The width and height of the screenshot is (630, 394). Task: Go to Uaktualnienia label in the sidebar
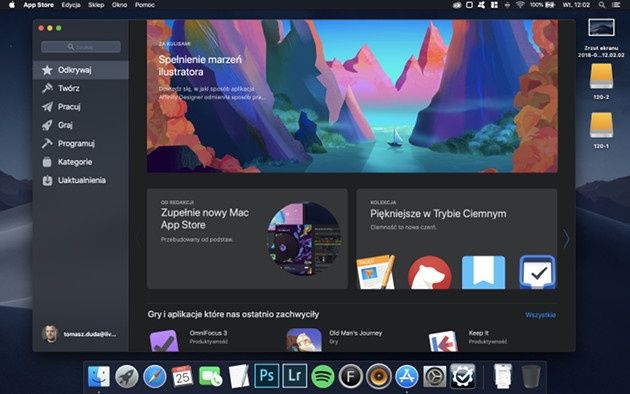coord(82,180)
